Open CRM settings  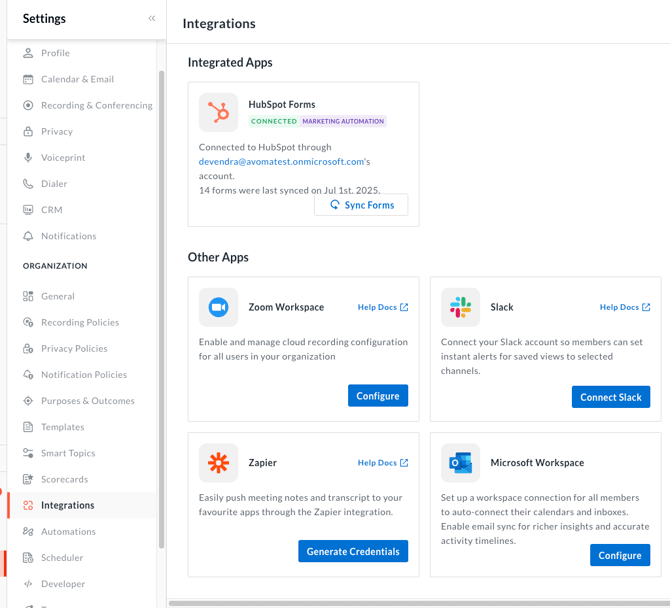[52, 210]
